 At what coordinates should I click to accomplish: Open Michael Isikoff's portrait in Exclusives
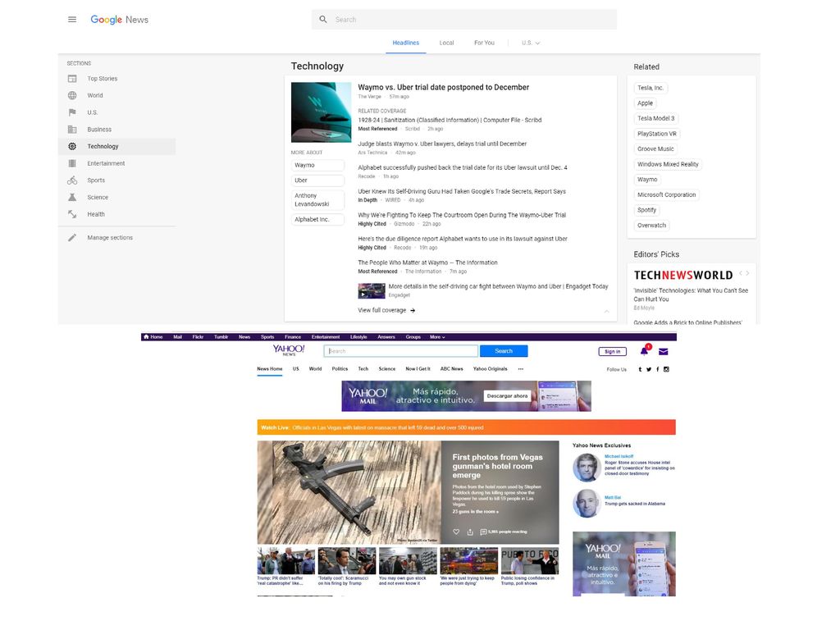[587, 467]
